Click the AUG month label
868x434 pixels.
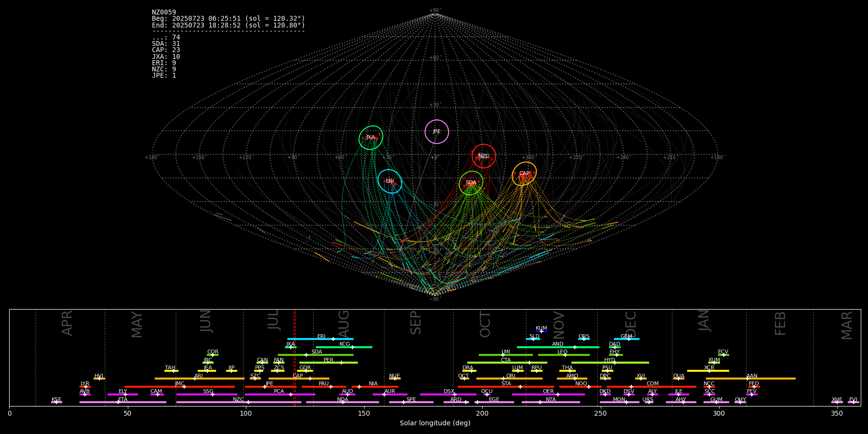point(344,324)
